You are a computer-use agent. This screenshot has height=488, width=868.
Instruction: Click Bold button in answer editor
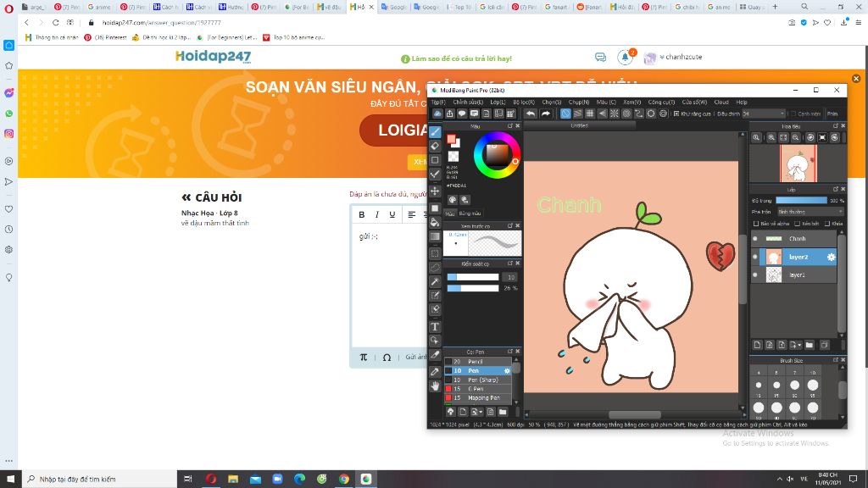tap(361, 214)
